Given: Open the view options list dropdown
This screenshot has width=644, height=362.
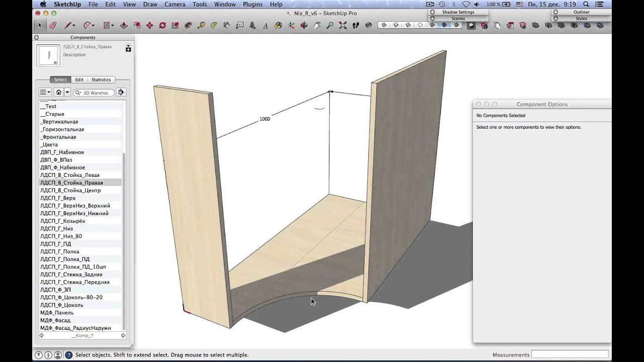Looking at the screenshot, I should 45,92.
